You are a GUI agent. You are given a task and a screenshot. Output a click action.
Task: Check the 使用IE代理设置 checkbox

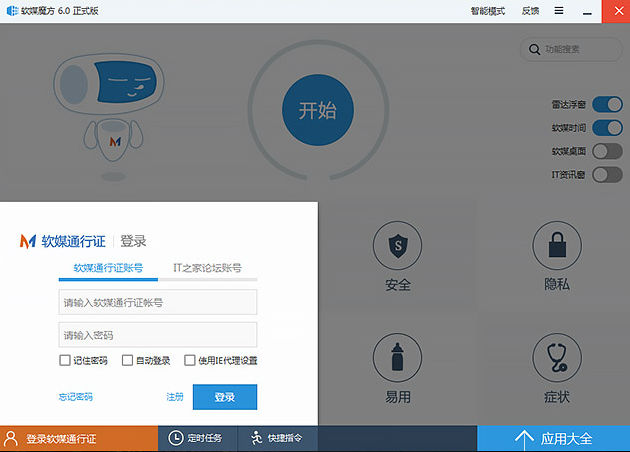coord(190,360)
